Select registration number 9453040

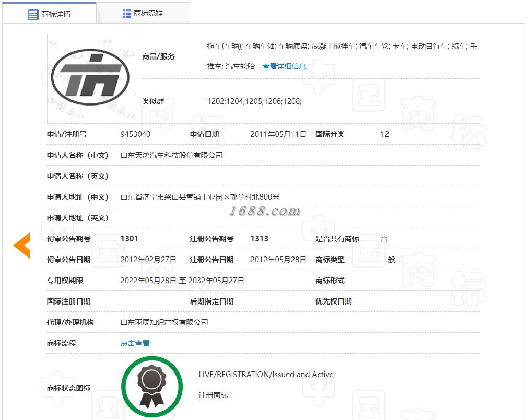(135, 134)
